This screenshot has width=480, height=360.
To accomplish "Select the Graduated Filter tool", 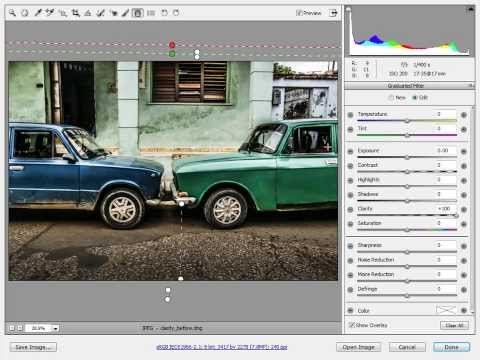I will click(x=137, y=13).
